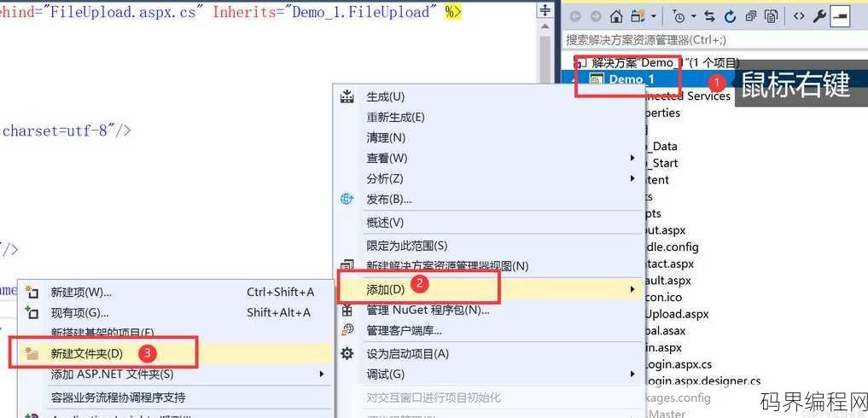Click the switch views icon beside Home
The image size is (868, 418).
pyautogui.click(x=638, y=16)
